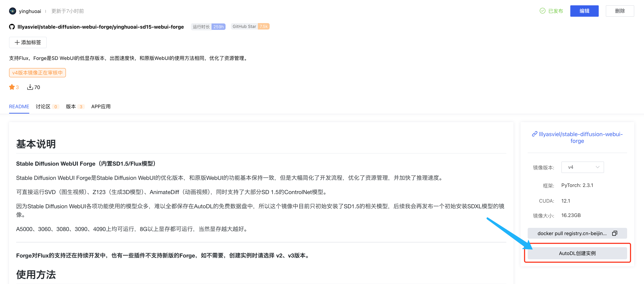This screenshot has height=284, width=644.
Task: Click the GitHub Star 7.5k badge
Action: 250,26
